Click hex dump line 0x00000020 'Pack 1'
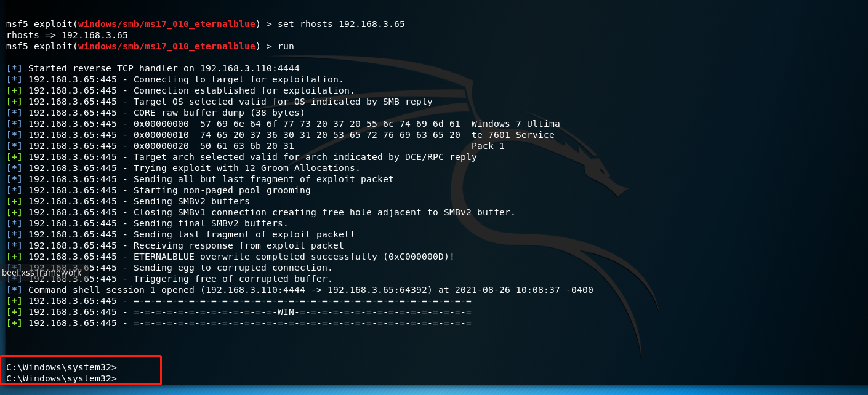 click(x=255, y=146)
